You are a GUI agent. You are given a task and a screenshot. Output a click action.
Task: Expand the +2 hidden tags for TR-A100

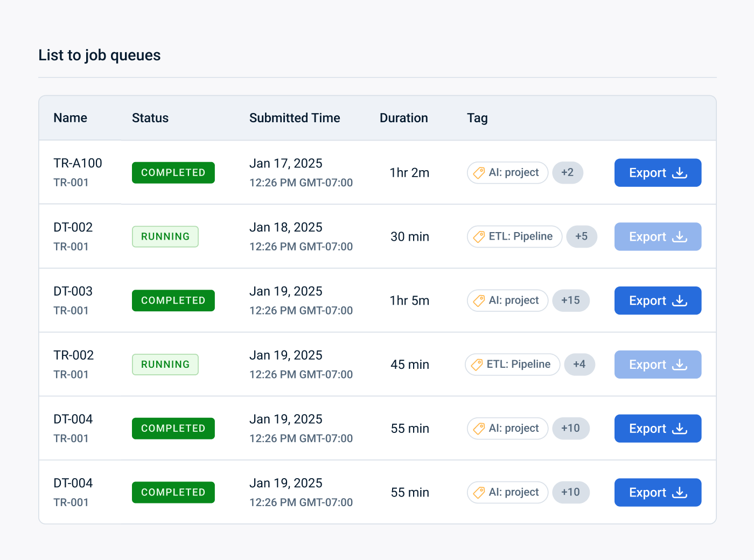[x=568, y=172]
